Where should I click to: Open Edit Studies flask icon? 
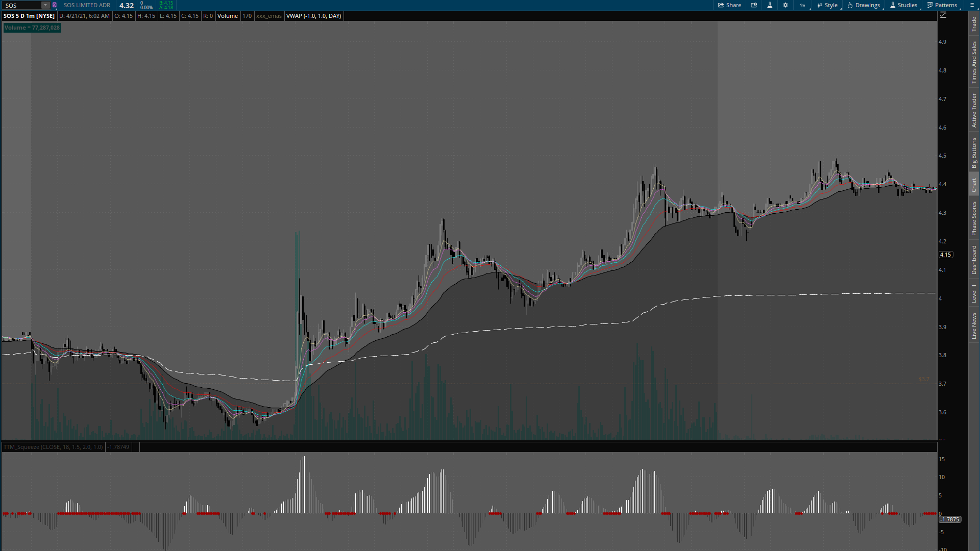(x=770, y=5)
